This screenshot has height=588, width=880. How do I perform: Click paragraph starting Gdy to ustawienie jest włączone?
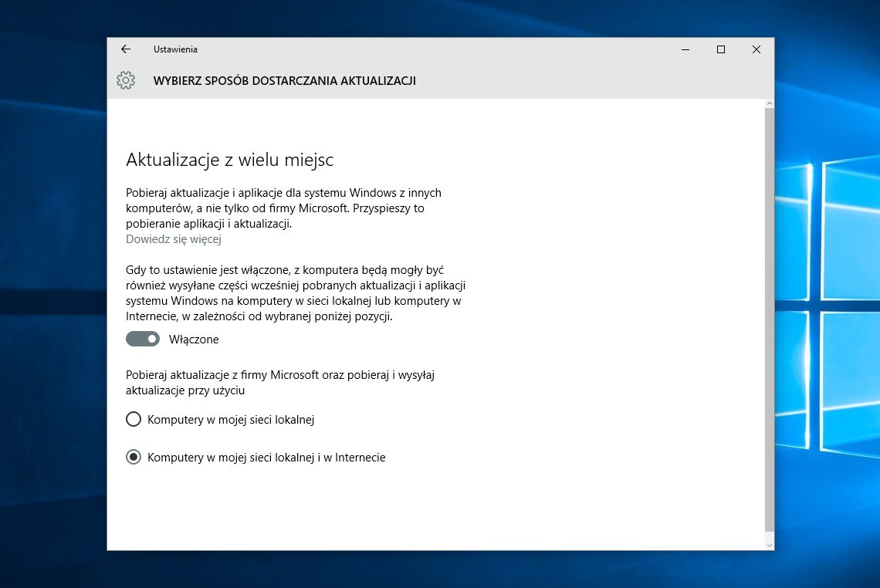point(296,293)
